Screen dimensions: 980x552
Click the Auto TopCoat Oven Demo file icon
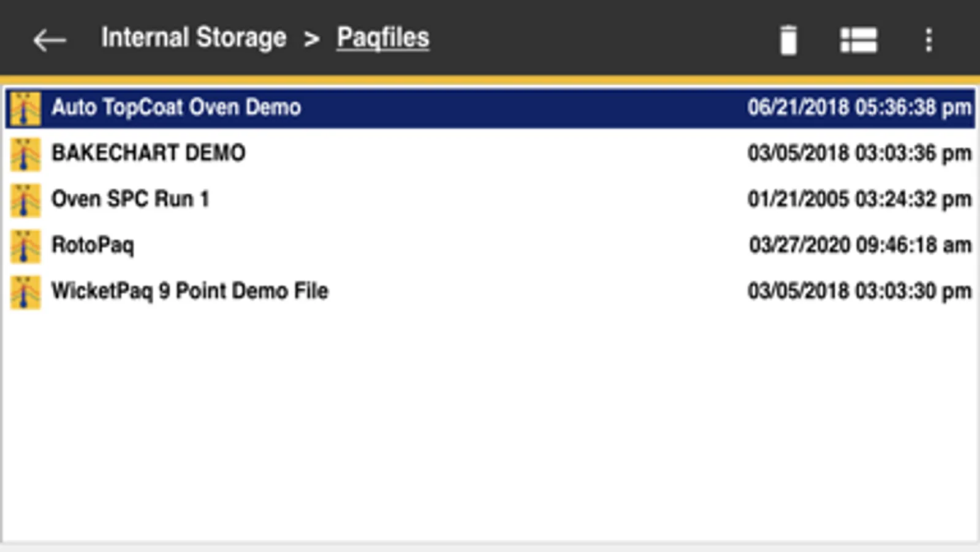click(x=25, y=109)
